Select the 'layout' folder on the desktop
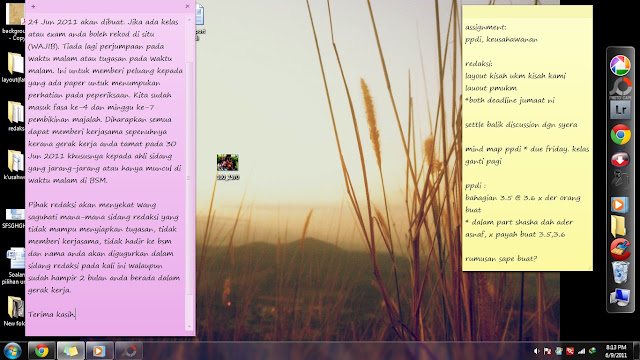 point(14,67)
